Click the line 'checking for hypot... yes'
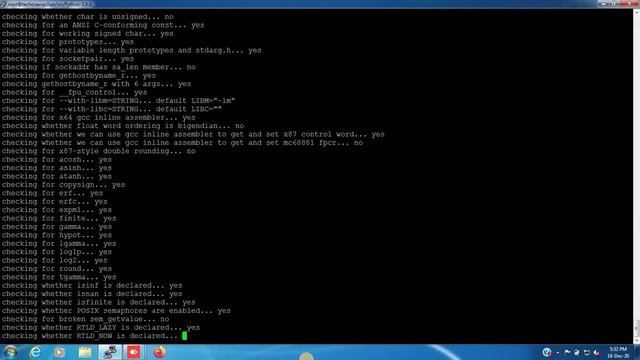The image size is (640, 360). tap(57, 235)
